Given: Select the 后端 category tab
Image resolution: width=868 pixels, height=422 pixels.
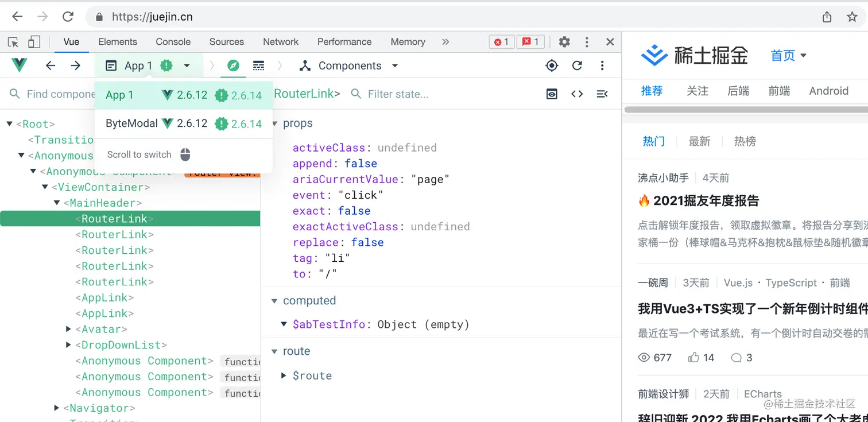Looking at the screenshot, I should coord(738,91).
